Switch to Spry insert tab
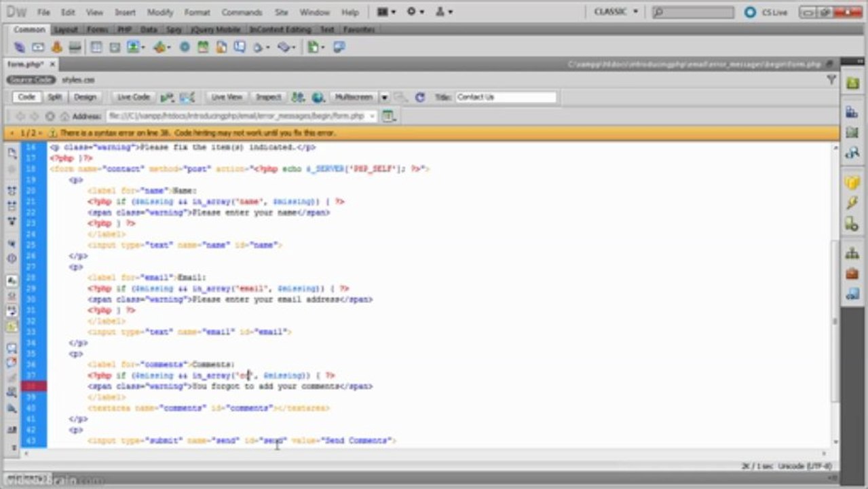 (173, 30)
